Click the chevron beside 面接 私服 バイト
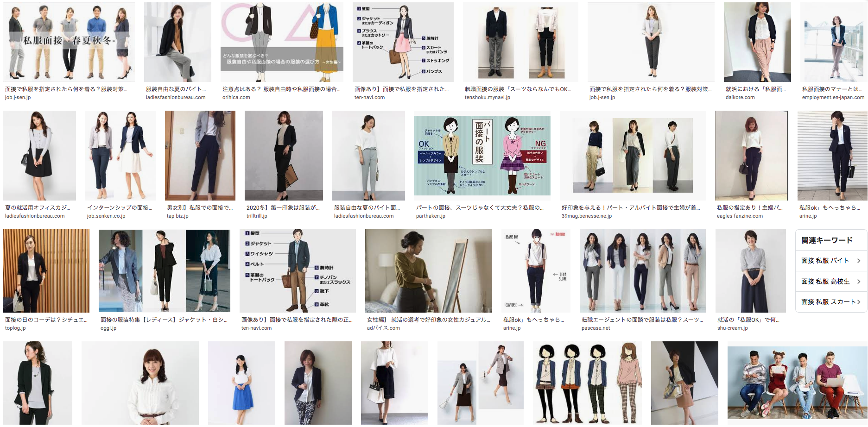The image size is (868, 427). [x=858, y=261]
